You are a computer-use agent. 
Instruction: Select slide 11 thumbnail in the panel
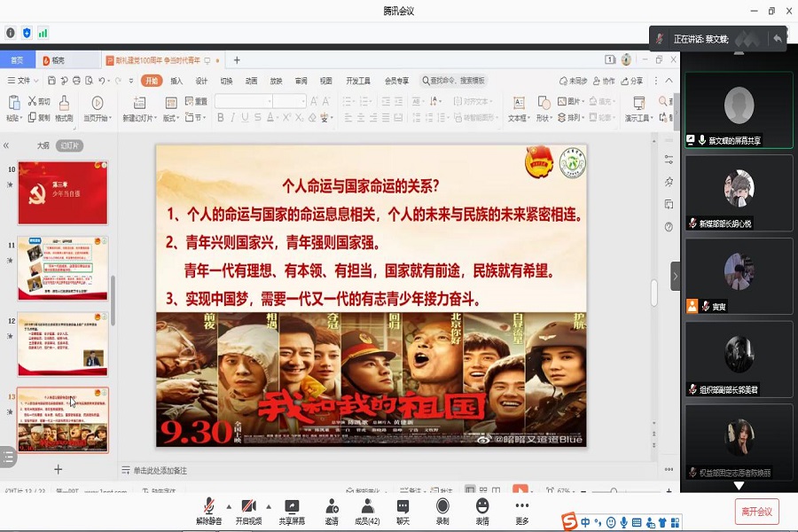(63, 269)
